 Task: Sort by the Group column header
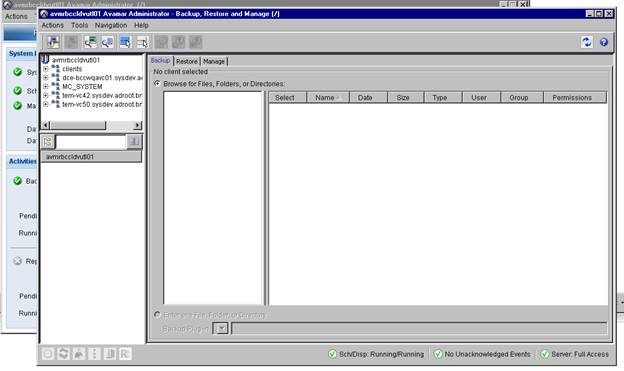[522, 98]
